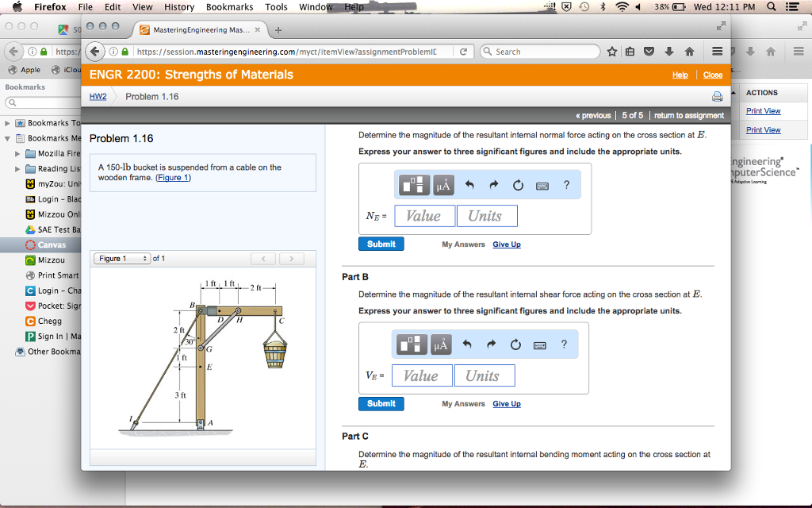Click the Pocket save icon in toolbar
The width and height of the screenshot is (812, 508).
coord(649,52)
